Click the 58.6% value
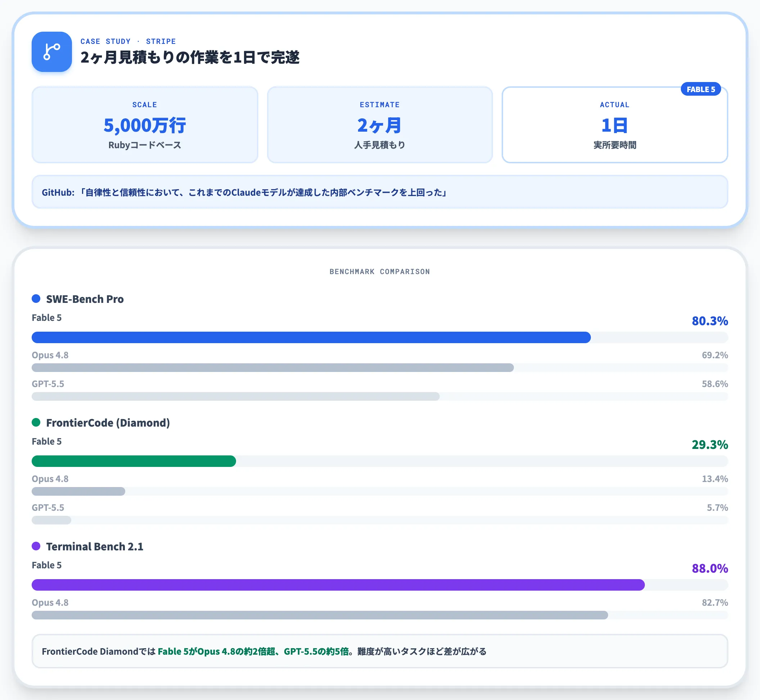 point(715,384)
